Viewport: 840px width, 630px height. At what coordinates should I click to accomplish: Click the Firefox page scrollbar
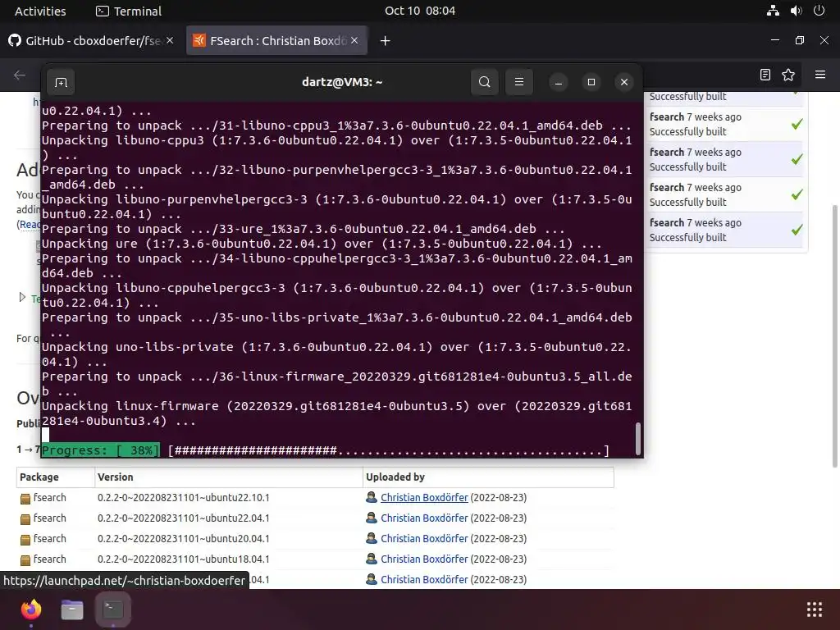[x=834, y=335]
